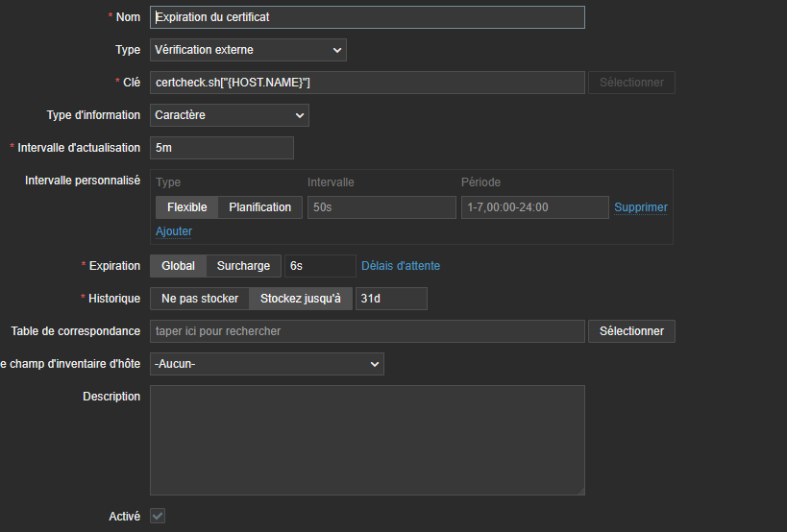
Task: Click the Table de correspondance search field
Action: coord(367,331)
